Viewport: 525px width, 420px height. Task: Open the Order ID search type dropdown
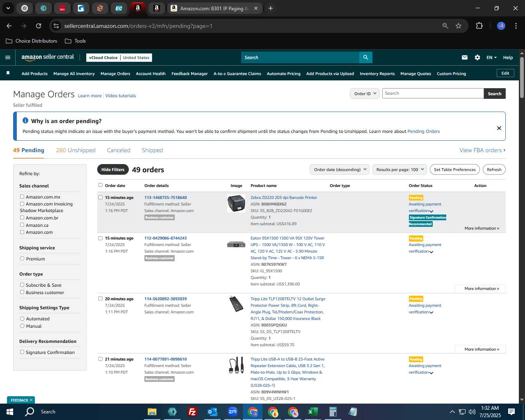tap(365, 94)
